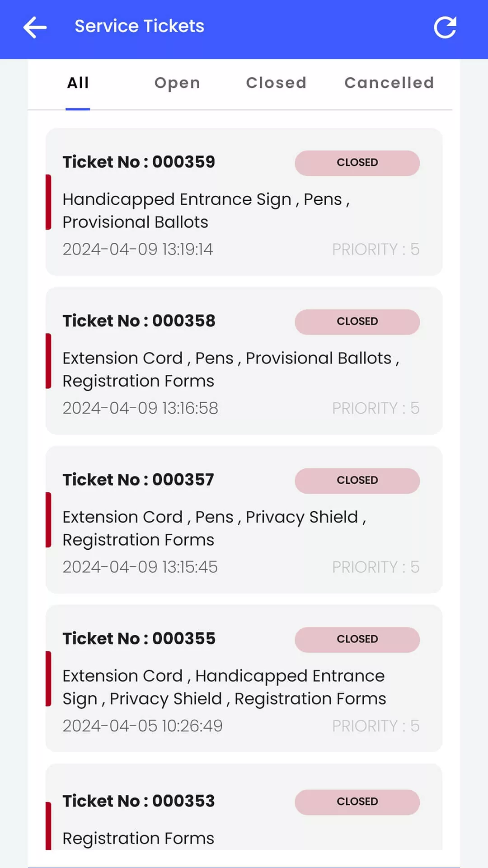Open Ticket No : 000357
488x868 pixels.
pyautogui.click(x=138, y=480)
